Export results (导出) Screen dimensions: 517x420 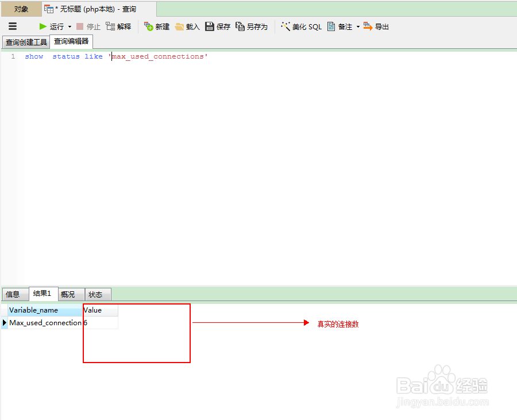pyautogui.click(x=376, y=26)
